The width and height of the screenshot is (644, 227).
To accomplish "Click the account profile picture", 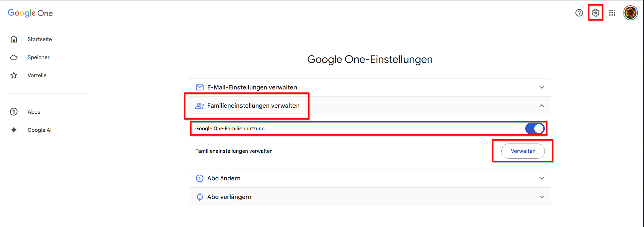I will 630,13.
